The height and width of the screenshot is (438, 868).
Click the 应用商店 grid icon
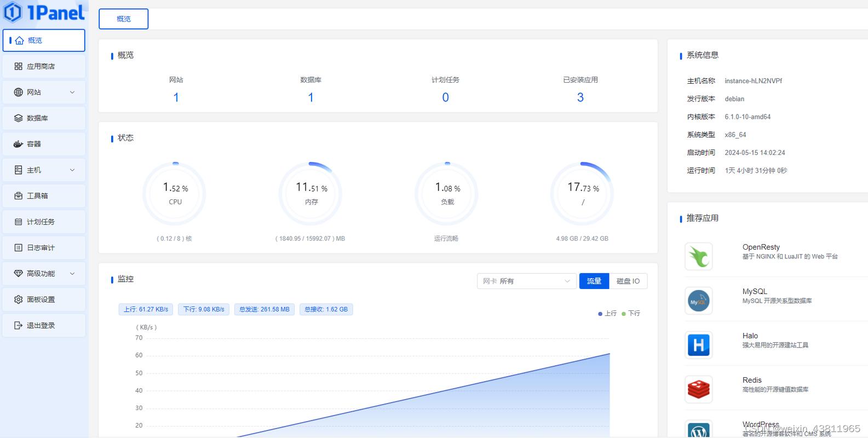[x=18, y=66]
